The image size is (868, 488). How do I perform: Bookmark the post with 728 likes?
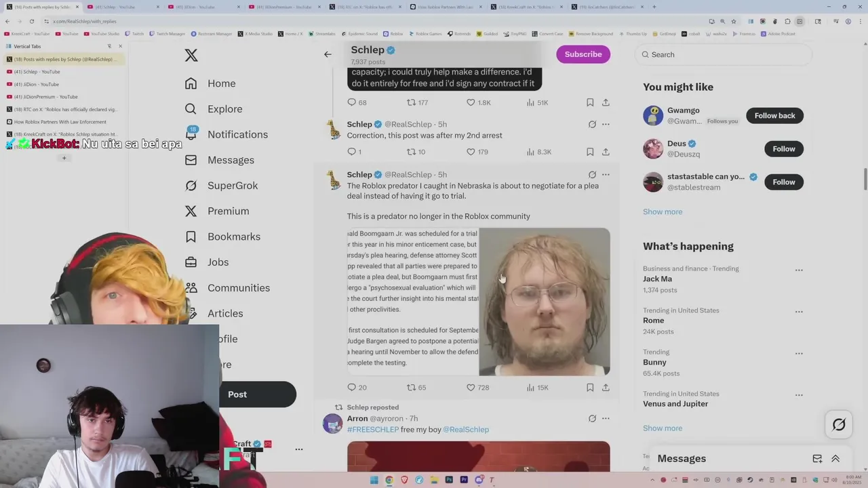[590, 387]
